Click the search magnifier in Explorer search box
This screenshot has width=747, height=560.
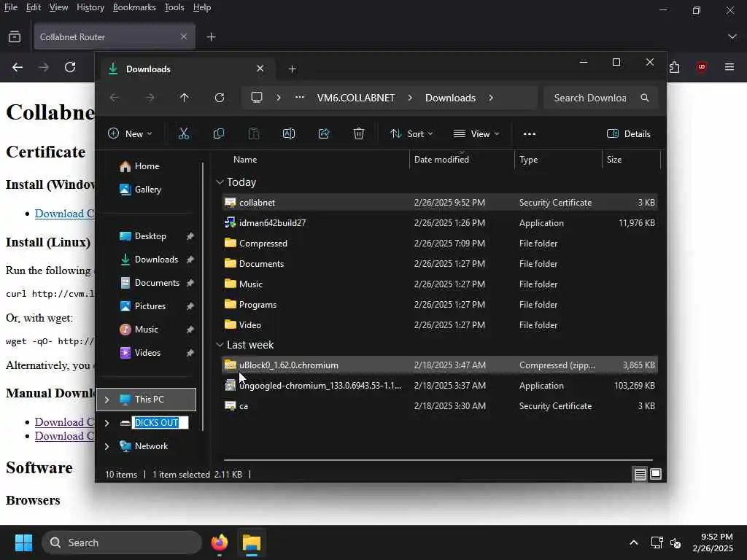[x=645, y=98]
